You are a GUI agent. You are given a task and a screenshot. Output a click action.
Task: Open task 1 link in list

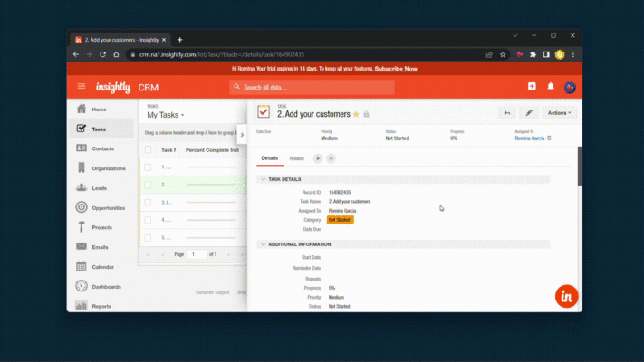[x=167, y=167]
